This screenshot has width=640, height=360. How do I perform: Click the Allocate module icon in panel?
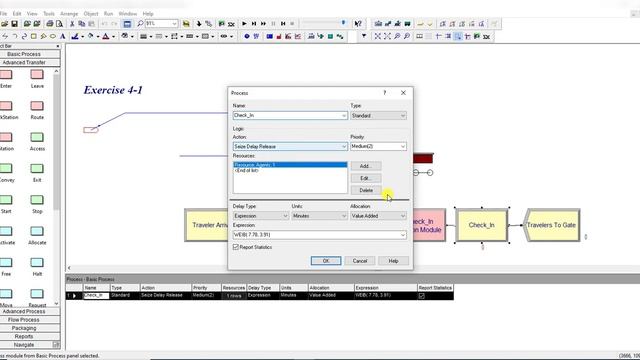[37, 231]
